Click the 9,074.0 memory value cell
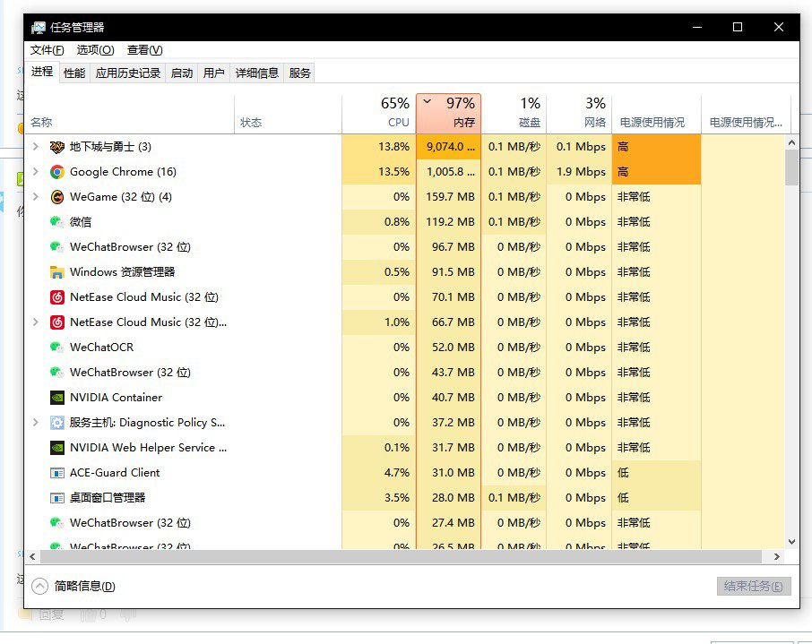Viewport: 812px width, 644px height. [x=448, y=147]
